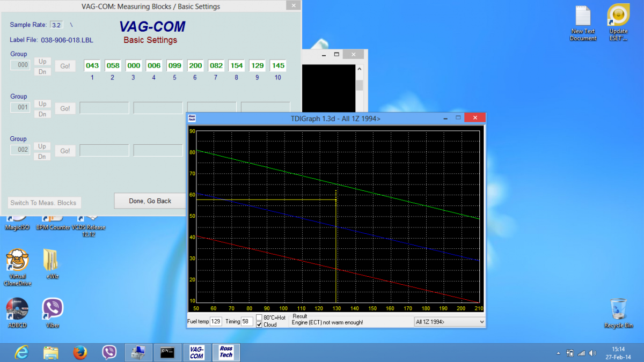Click the Group 001 number field

(20, 107)
